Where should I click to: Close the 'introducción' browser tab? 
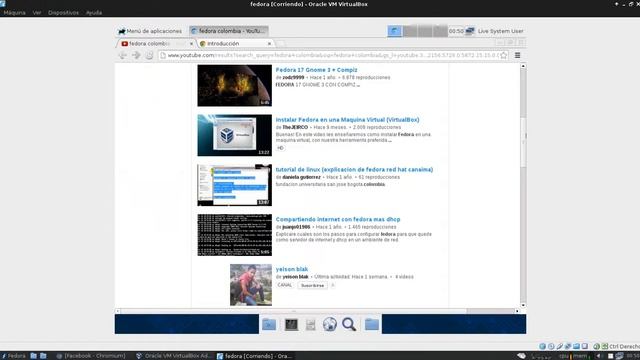coord(269,44)
